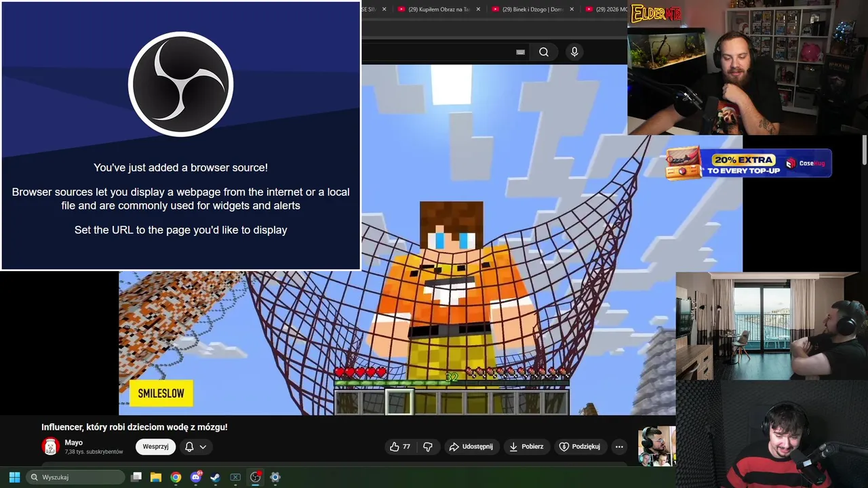Image resolution: width=868 pixels, height=488 pixels.
Task: Open the Xbox Game Bar taskbar icon
Action: (235, 477)
